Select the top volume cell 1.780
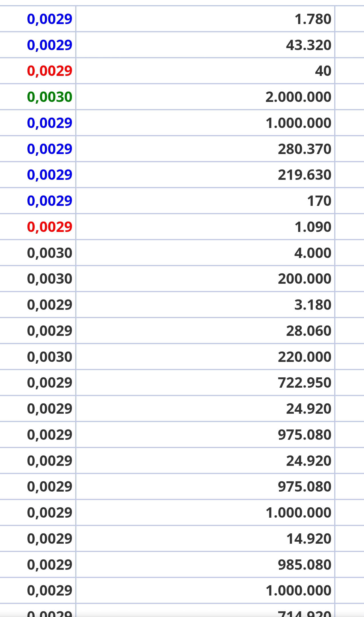 click(313, 19)
